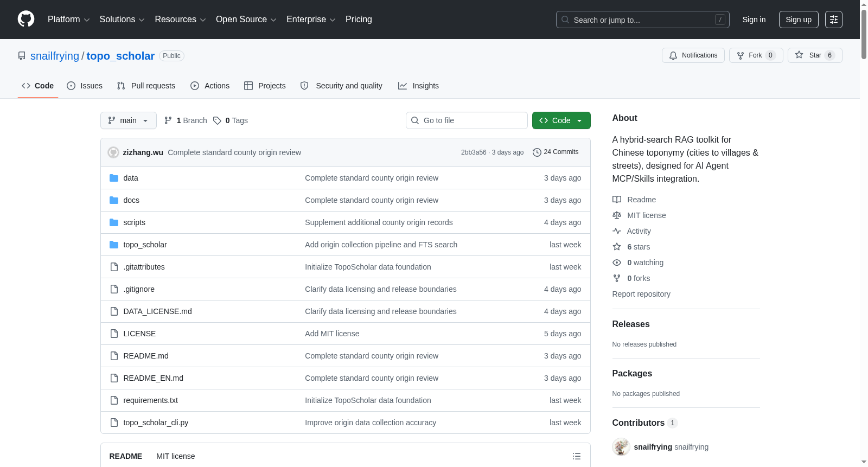Click the .gitattributes file icon
The image size is (868, 467).
[114, 267]
